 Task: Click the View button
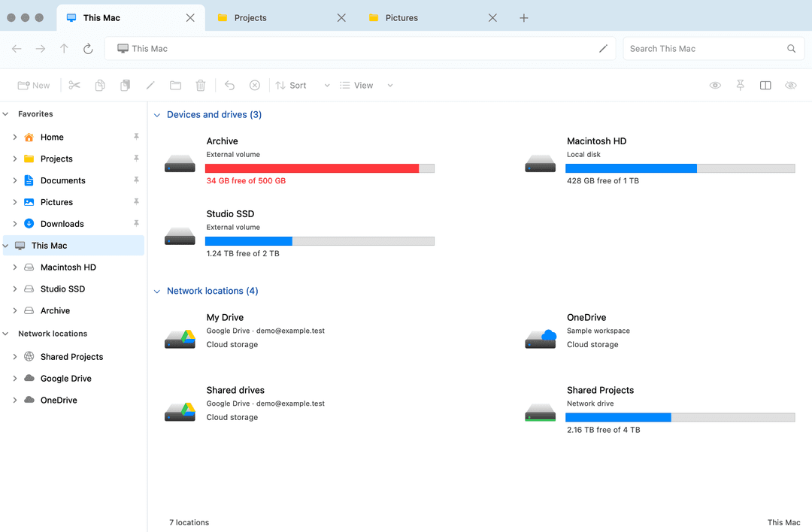coord(356,86)
